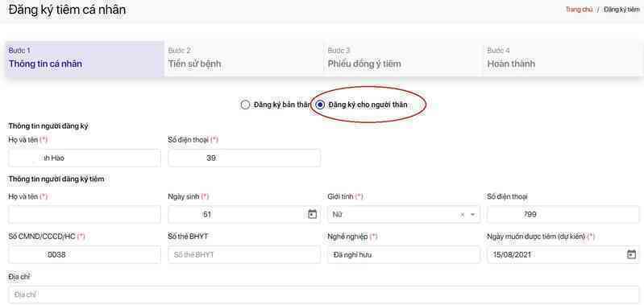Switch to the Bước 1 Thông tin cá nhân step
This screenshot has width=644, height=305.
tap(85, 58)
